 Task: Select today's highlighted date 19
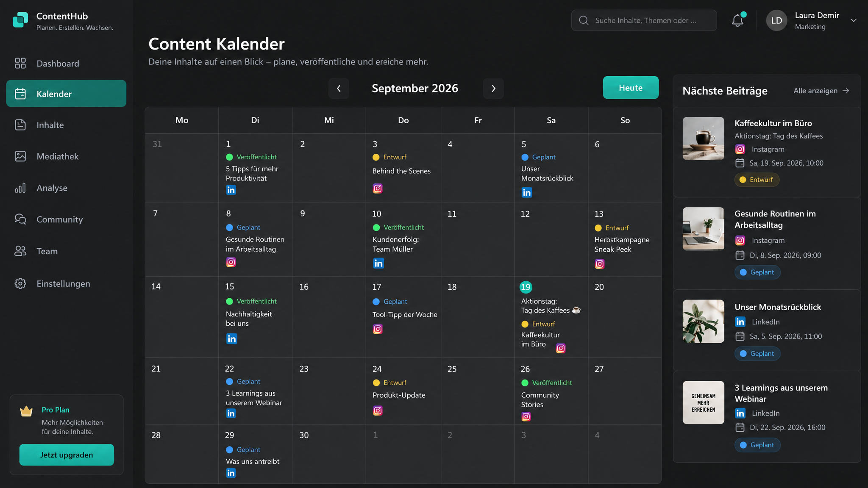click(526, 287)
